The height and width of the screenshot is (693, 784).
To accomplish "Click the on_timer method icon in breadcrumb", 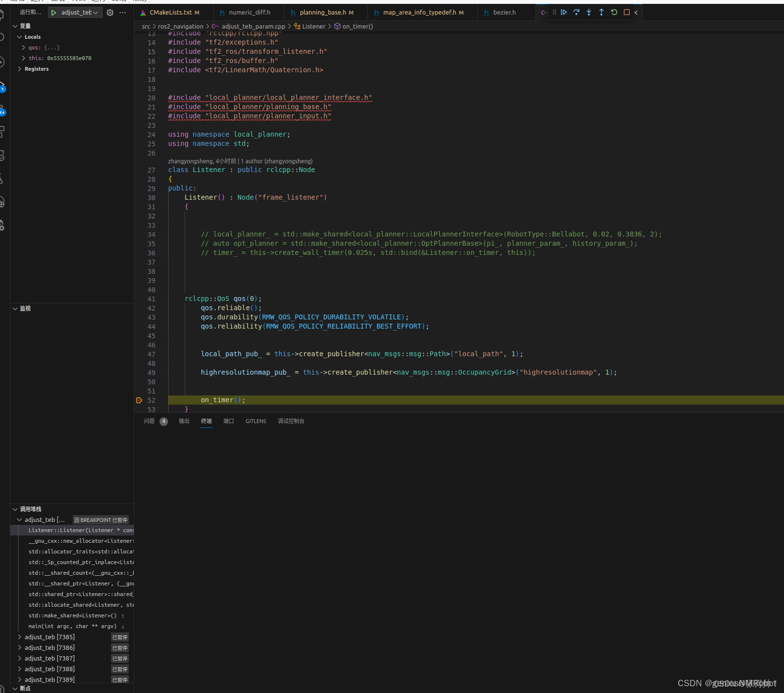I will (x=337, y=27).
